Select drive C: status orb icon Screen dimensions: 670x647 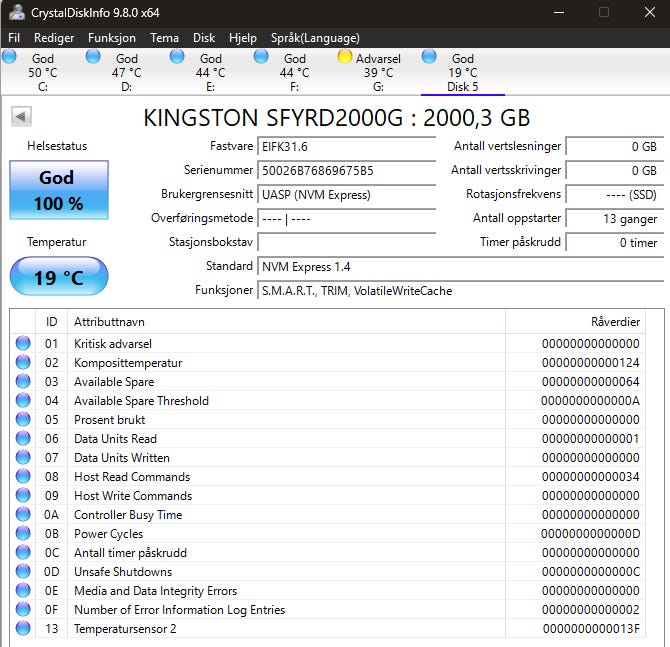point(10,57)
